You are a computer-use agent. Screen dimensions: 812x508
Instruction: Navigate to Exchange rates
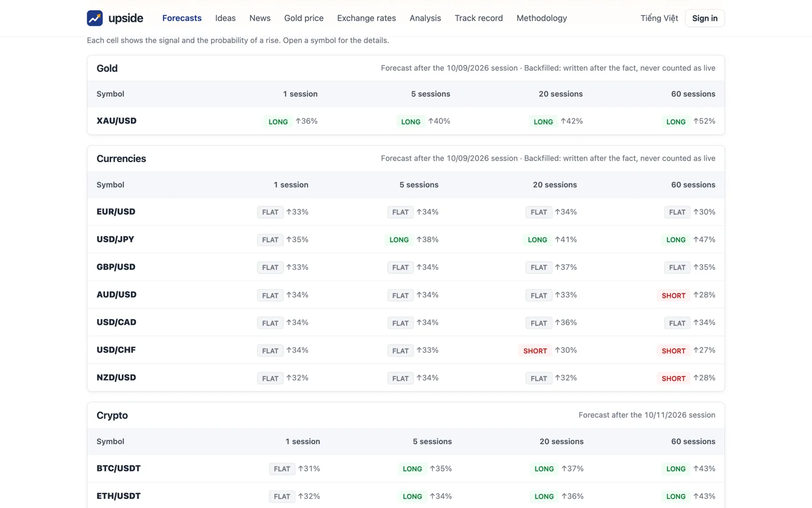coord(366,18)
